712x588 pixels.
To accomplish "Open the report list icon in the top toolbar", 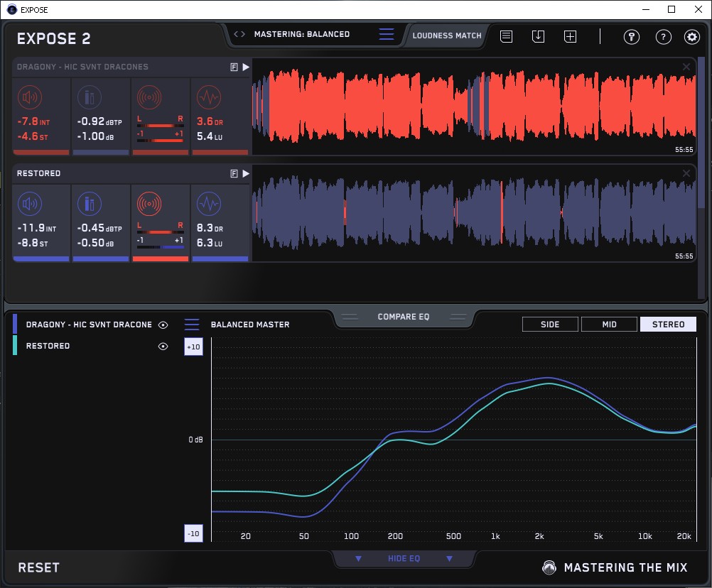I will click(x=507, y=36).
